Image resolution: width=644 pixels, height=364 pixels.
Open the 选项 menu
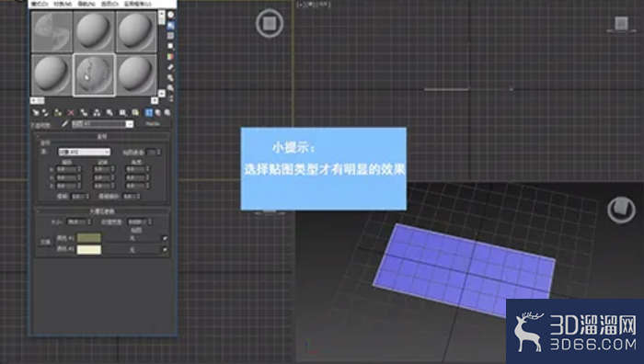(x=109, y=4)
